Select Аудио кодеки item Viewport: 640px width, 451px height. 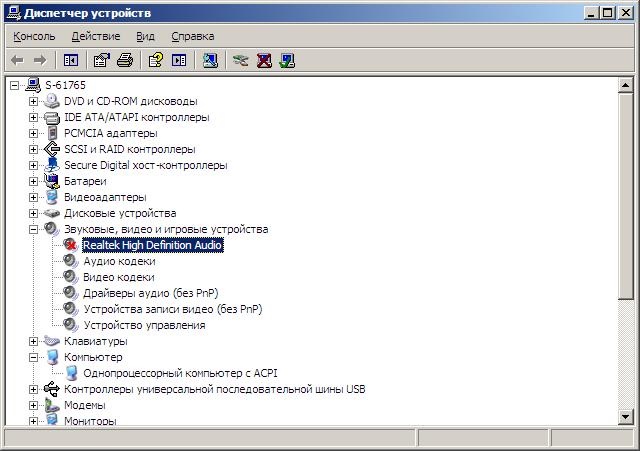click(119, 261)
